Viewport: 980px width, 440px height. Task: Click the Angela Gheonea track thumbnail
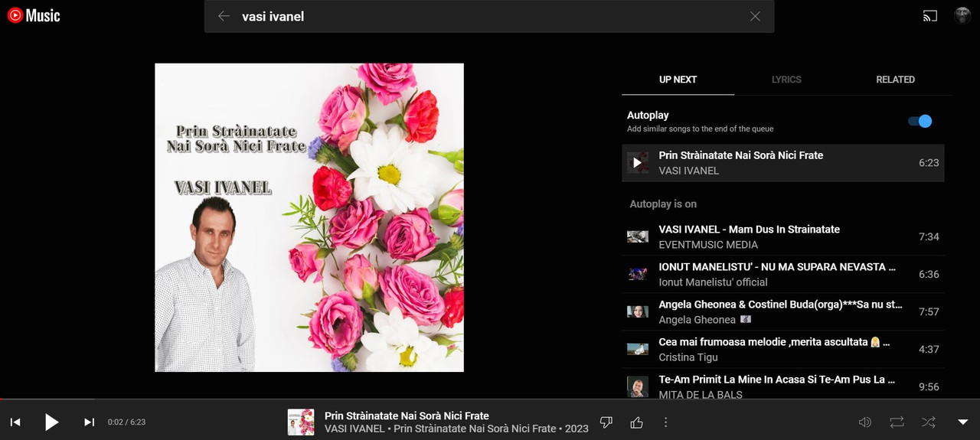point(637,311)
